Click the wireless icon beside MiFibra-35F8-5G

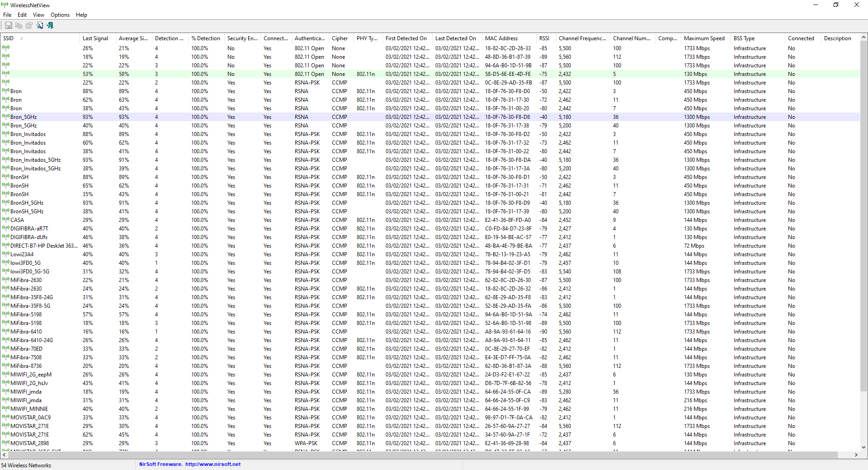click(x=6, y=306)
